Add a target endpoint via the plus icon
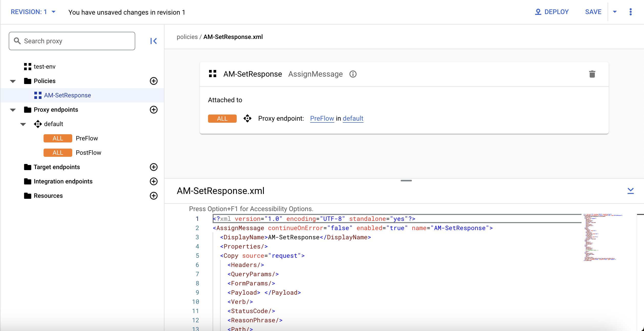The image size is (644, 331). (153, 167)
